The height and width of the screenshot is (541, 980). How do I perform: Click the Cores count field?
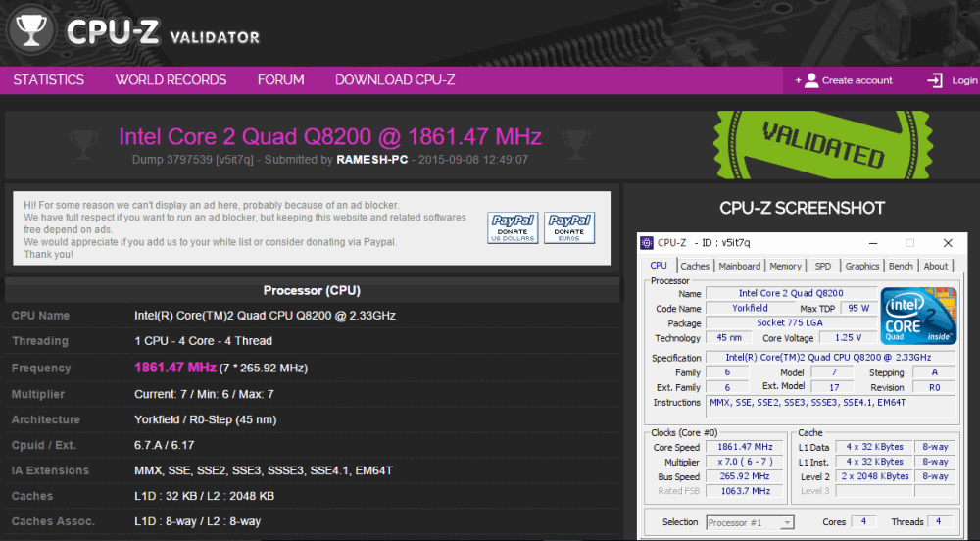tap(863, 521)
